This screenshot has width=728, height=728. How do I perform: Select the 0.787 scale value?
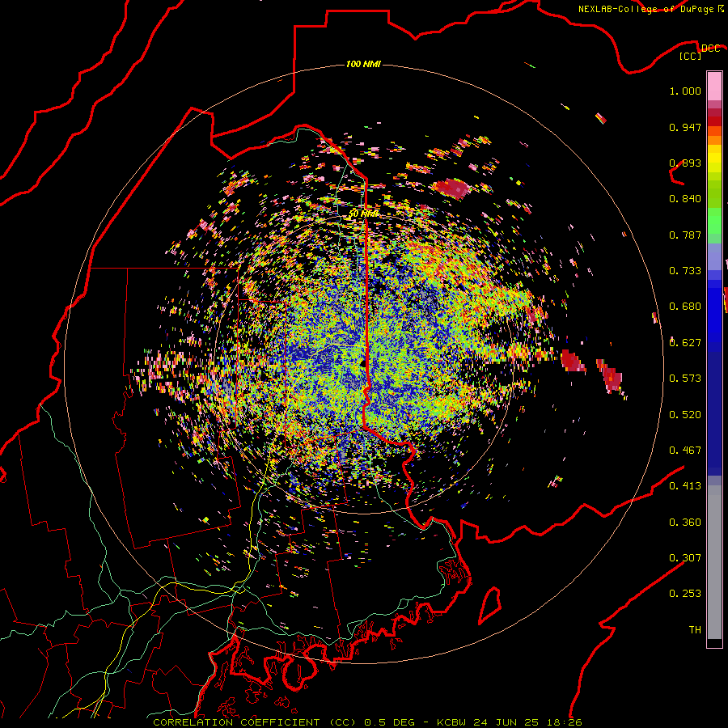tap(685, 235)
